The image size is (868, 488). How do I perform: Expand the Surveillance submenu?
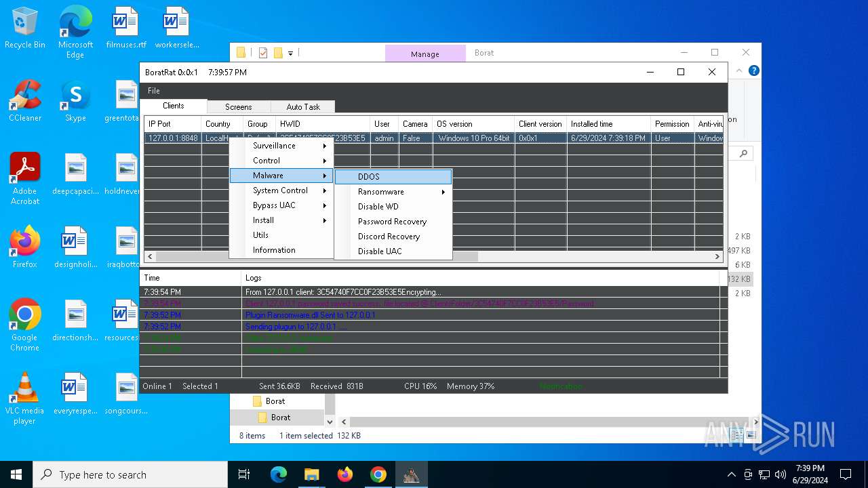[x=281, y=146]
